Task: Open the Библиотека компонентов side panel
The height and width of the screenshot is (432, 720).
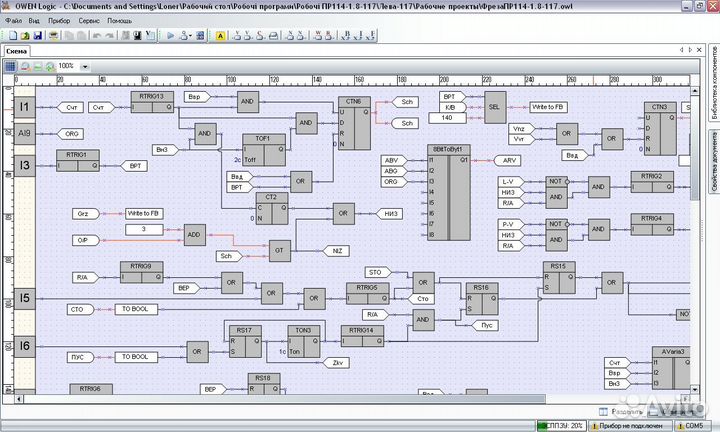Action: pyautogui.click(x=713, y=84)
